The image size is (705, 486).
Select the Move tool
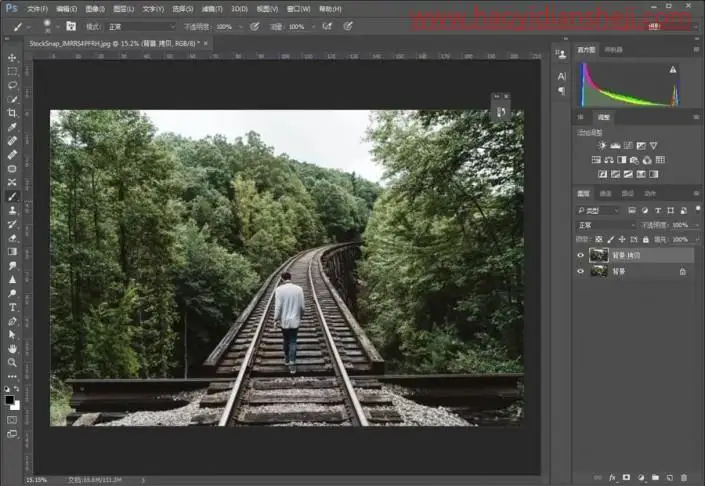[x=12, y=58]
